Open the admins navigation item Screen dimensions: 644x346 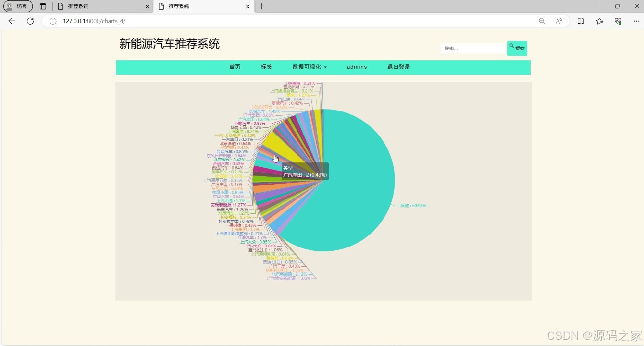pos(357,67)
